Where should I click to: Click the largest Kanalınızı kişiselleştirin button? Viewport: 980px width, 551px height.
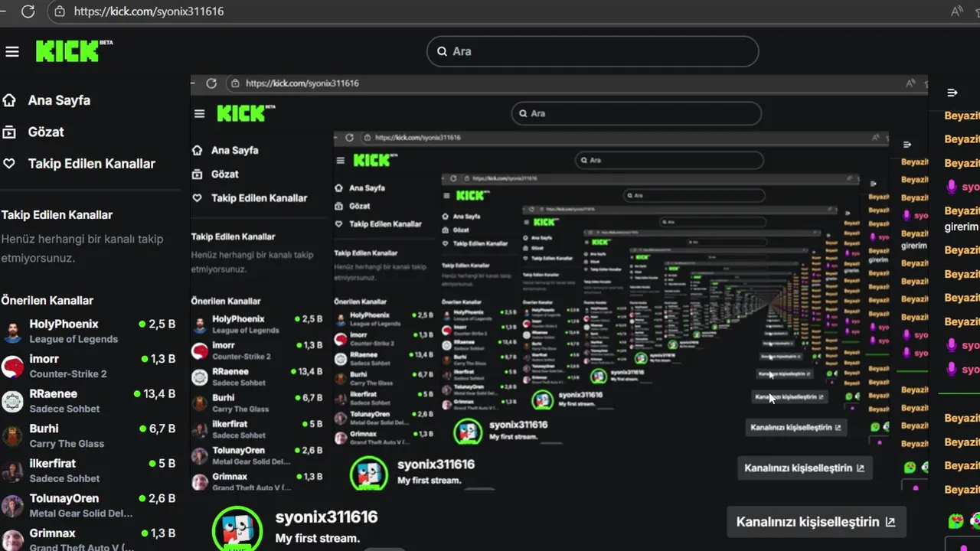[x=816, y=522]
